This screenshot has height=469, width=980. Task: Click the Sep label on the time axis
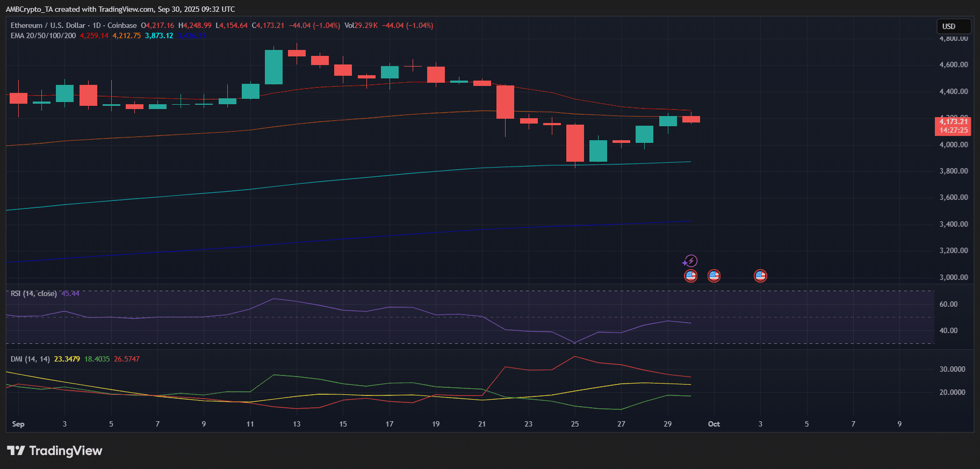point(18,424)
